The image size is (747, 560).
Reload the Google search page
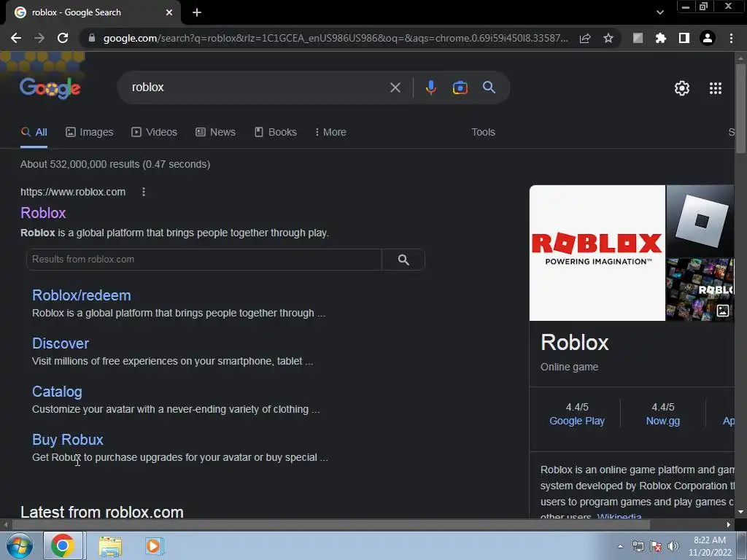pos(63,38)
